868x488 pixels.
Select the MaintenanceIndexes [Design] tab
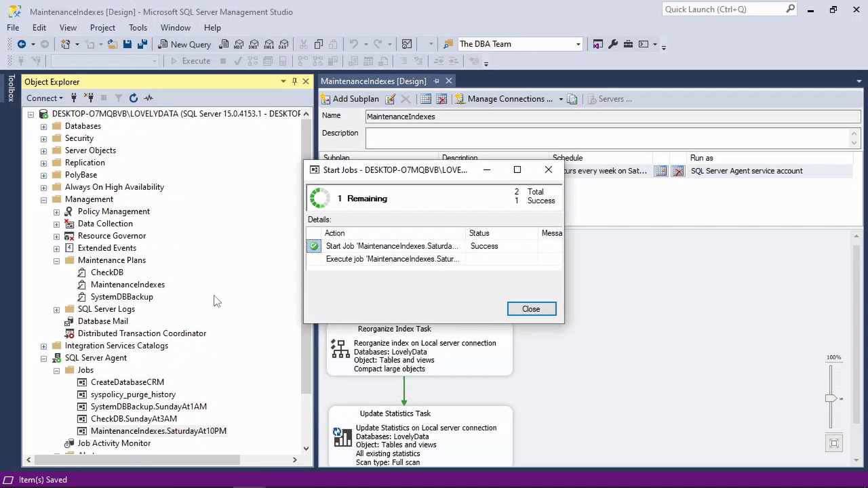[x=374, y=81]
